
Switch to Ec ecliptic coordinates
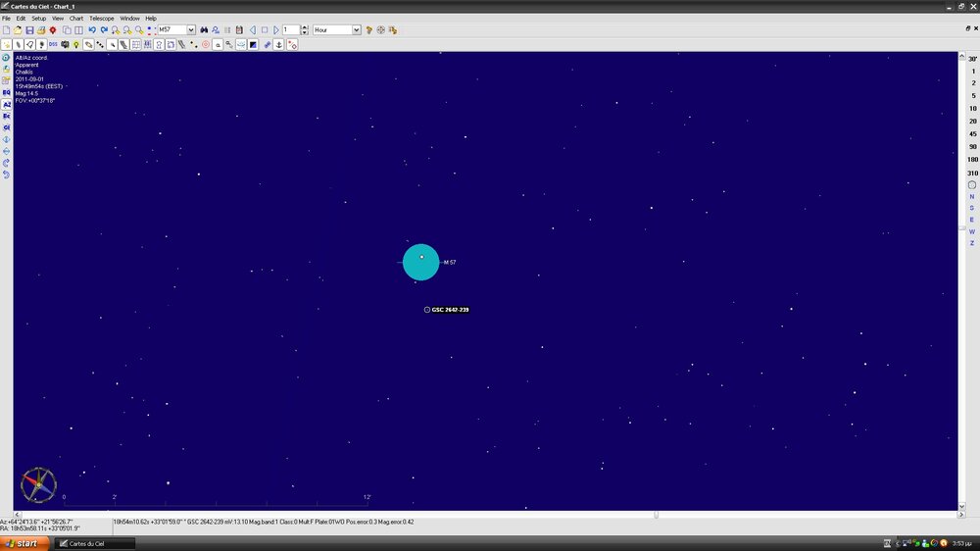7,116
